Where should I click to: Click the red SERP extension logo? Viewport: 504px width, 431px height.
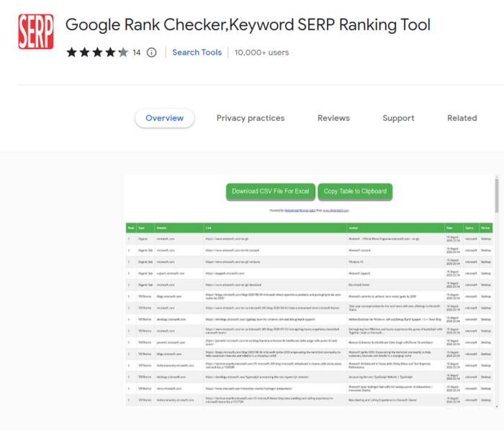(x=36, y=32)
